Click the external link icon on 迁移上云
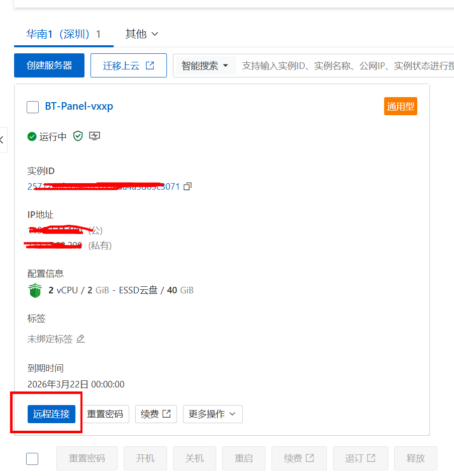Viewport: 454px width, 476px height. 150,65
